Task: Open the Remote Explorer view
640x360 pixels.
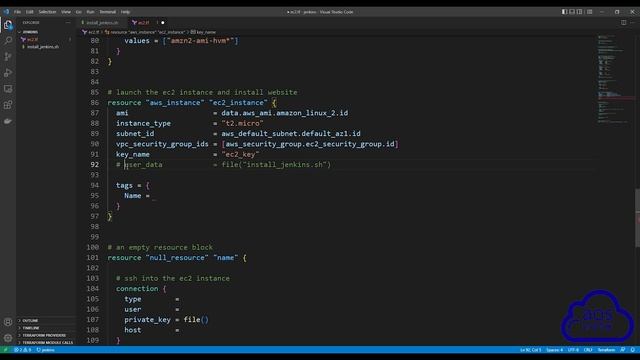Action: 8,89
